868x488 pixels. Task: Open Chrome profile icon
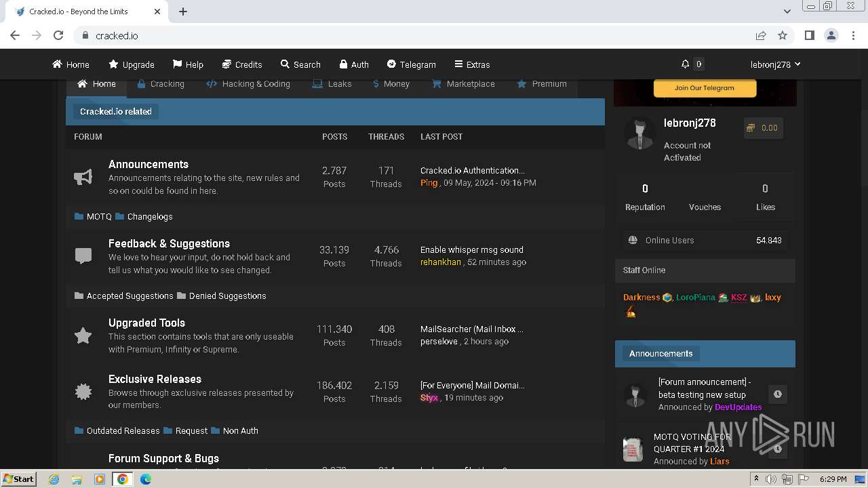coord(831,35)
